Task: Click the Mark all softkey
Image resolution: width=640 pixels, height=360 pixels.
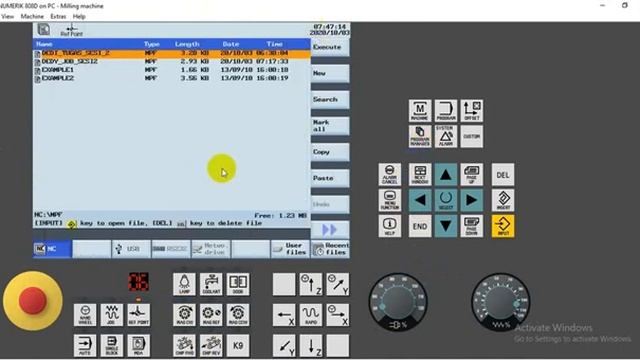Action: coord(330,126)
